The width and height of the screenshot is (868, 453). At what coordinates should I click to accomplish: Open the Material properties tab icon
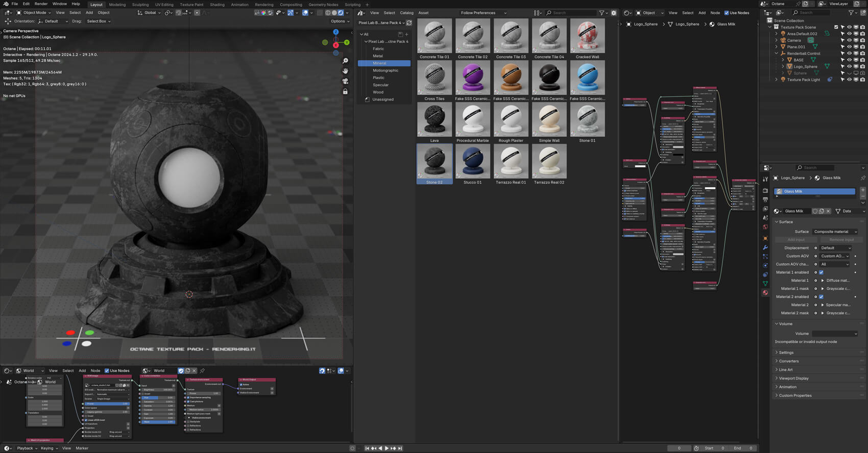click(x=765, y=293)
